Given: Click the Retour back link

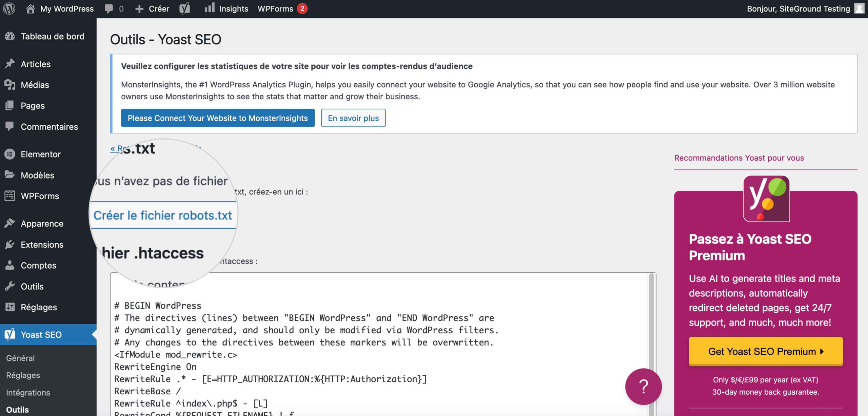Looking at the screenshot, I should coord(119,148).
